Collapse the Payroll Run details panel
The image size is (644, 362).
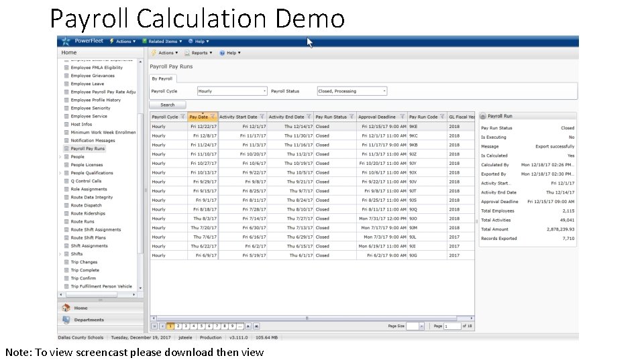click(483, 116)
